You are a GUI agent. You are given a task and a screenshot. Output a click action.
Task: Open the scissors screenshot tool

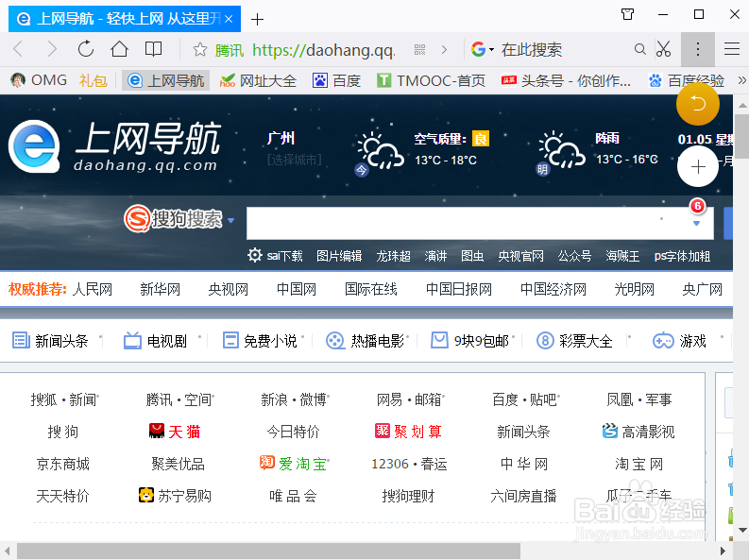pos(663,49)
